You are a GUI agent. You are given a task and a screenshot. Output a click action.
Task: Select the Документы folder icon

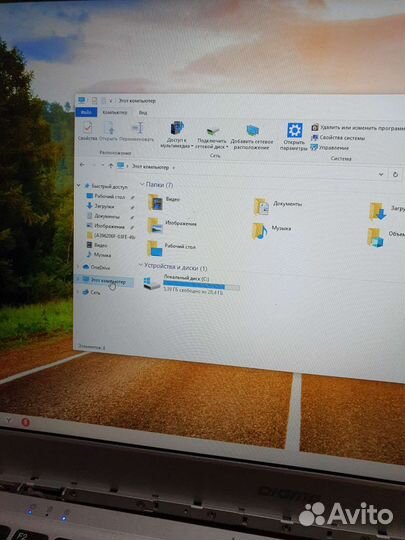click(261, 207)
